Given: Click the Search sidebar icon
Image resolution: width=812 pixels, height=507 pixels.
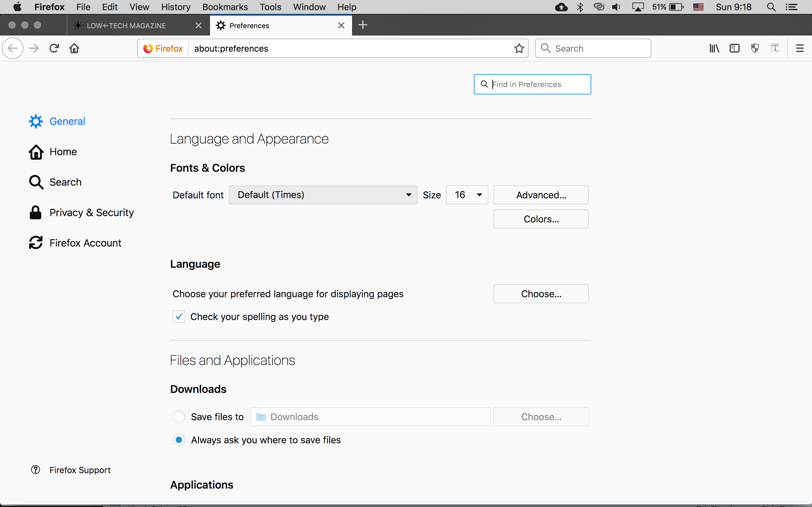Looking at the screenshot, I should [36, 182].
